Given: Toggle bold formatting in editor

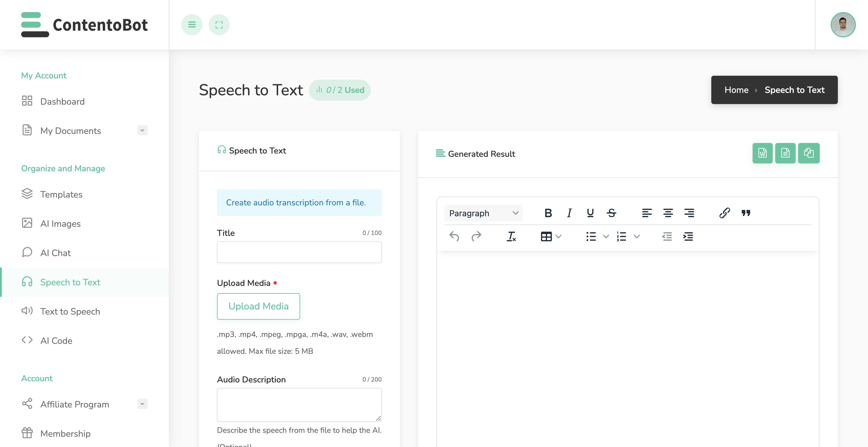Looking at the screenshot, I should coord(548,213).
